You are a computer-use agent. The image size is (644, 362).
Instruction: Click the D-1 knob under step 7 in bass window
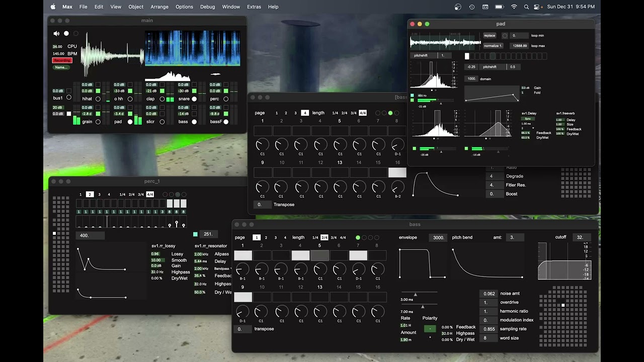(358, 270)
